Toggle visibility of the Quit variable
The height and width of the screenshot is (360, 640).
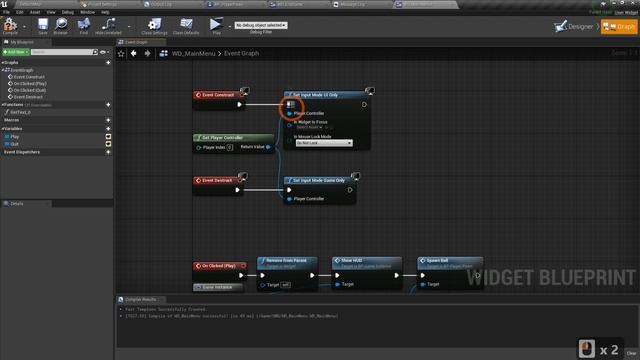pyautogui.click(x=108, y=144)
